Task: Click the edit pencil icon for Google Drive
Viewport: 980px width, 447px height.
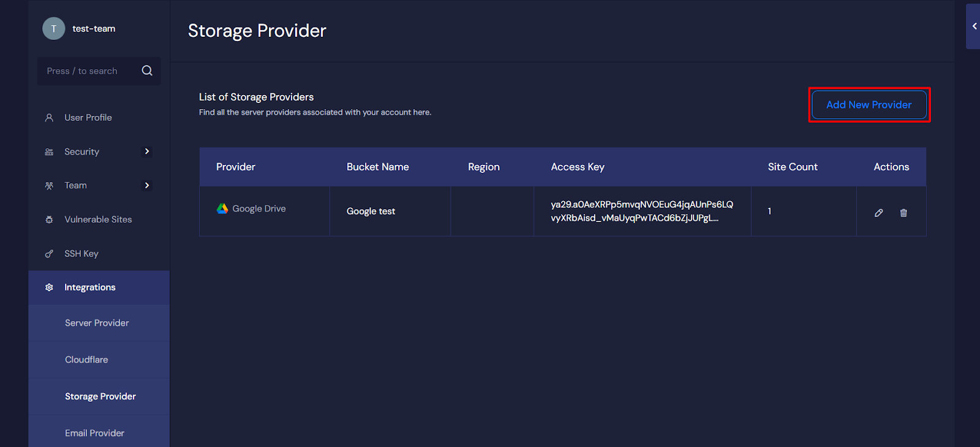Action: pyautogui.click(x=878, y=213)
